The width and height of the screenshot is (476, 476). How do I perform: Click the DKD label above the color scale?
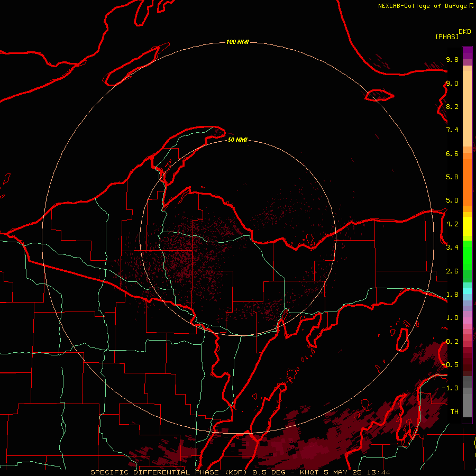(x=465, y=32)
